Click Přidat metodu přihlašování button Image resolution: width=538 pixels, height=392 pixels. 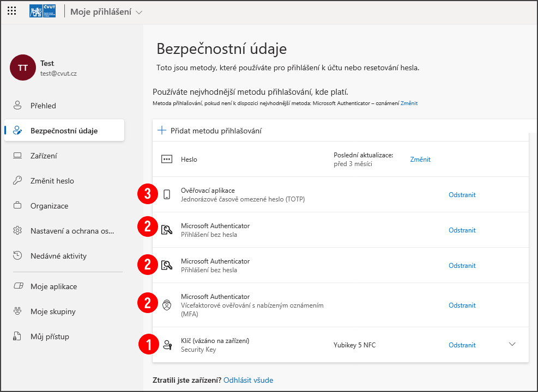click(x=210, y=131)
